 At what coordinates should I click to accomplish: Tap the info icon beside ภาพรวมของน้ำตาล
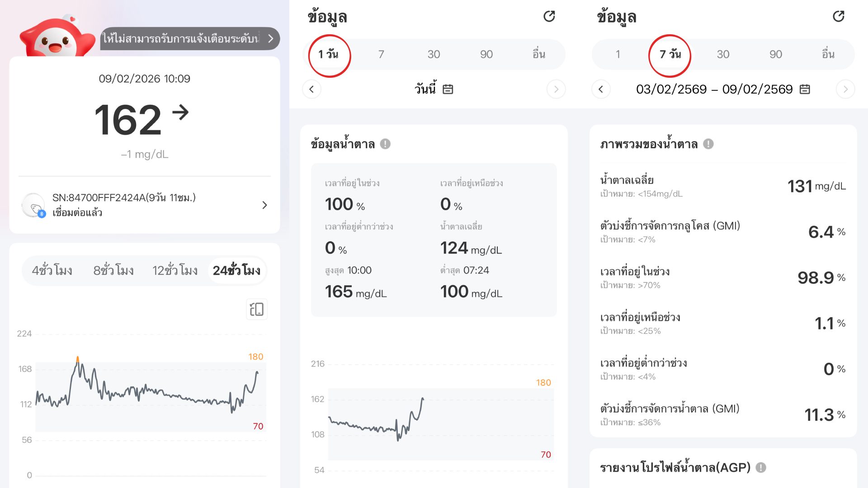tap(708, 144)
